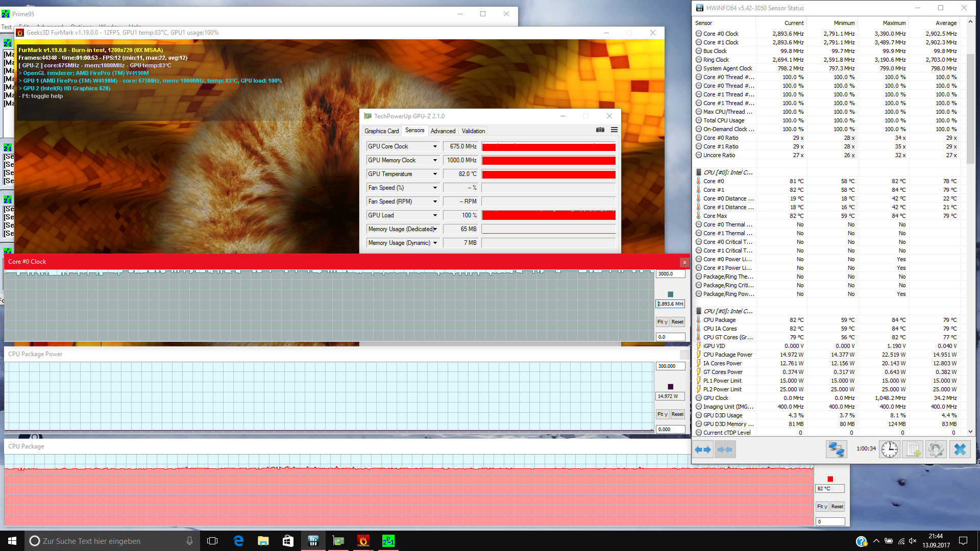980x551 pixels.
Task: Open HWiNFO sensor settings gear icon
Action: click(x=936, y=449)
